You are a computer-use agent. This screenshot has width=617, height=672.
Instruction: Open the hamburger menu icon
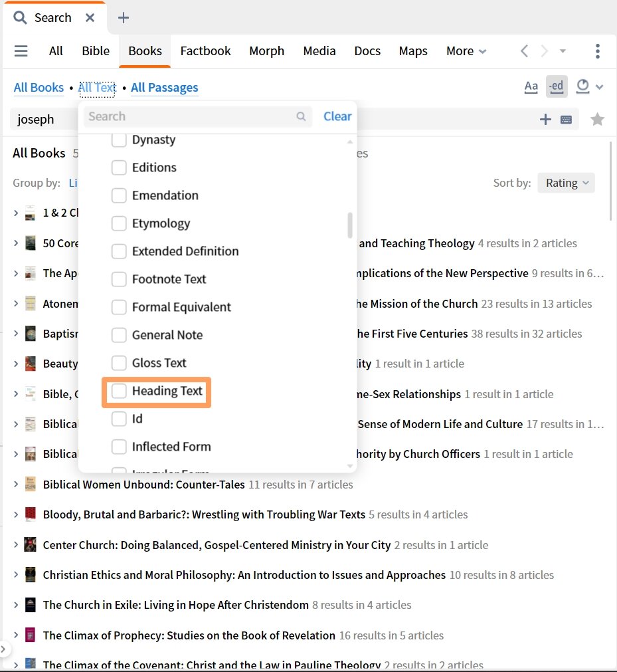pos(21,51)
